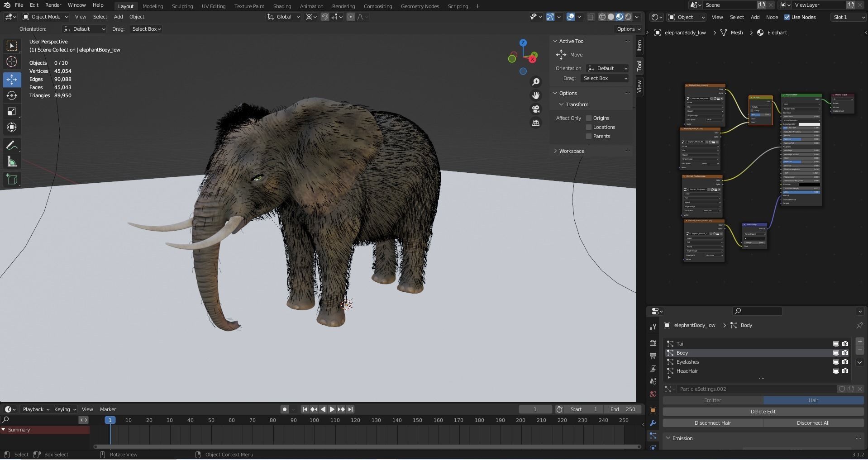Switch perspective/orthographic grid icon
This screenshot has width=868, height=460.
(x=536, y=123)
